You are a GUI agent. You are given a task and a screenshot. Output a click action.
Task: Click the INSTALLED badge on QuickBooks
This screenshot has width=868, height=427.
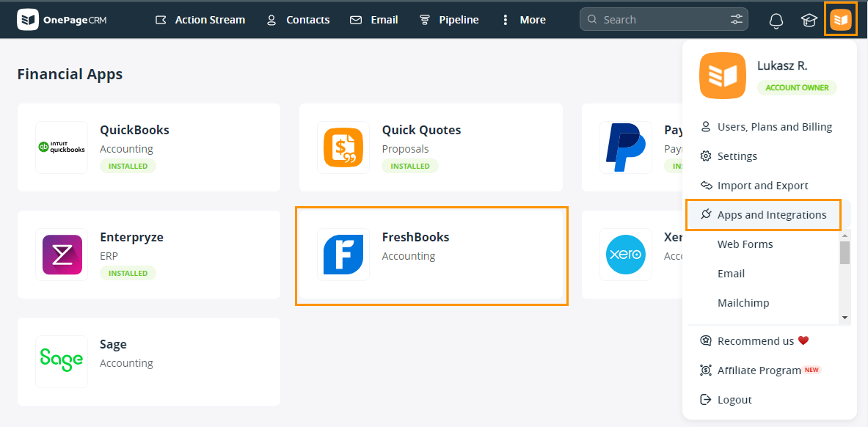128,166
